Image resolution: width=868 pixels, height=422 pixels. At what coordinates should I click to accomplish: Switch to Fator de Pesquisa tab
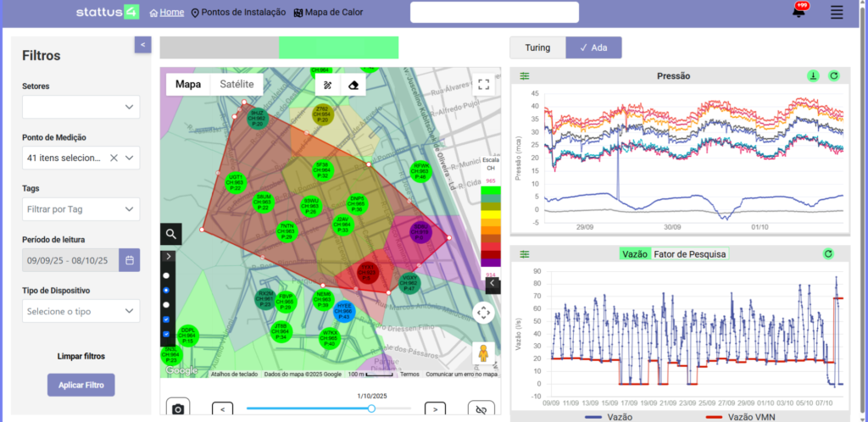point(689,254)
